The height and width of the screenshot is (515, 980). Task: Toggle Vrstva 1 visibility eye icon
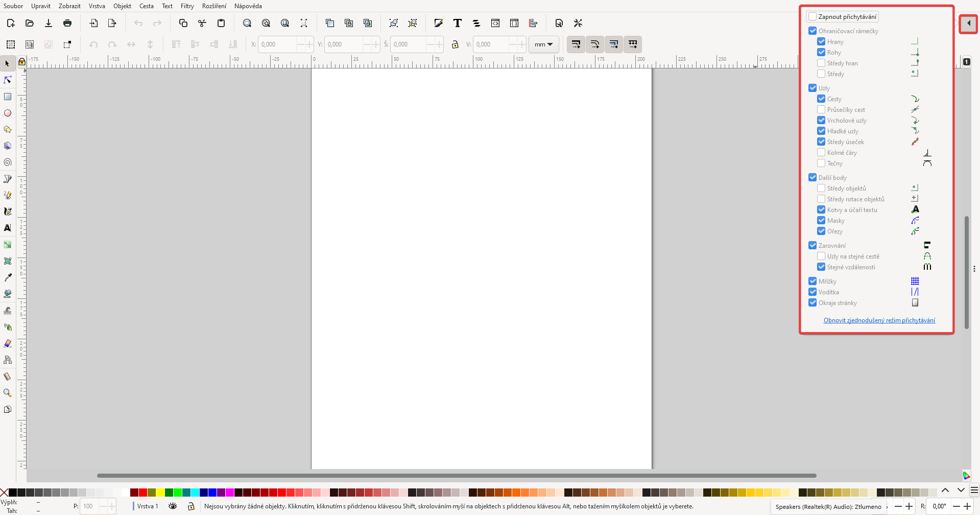pyautogui.click(x=173, y=506)
